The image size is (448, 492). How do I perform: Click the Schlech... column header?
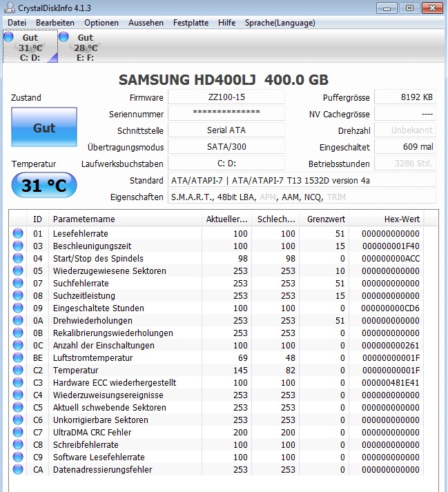tap(275, 219)
